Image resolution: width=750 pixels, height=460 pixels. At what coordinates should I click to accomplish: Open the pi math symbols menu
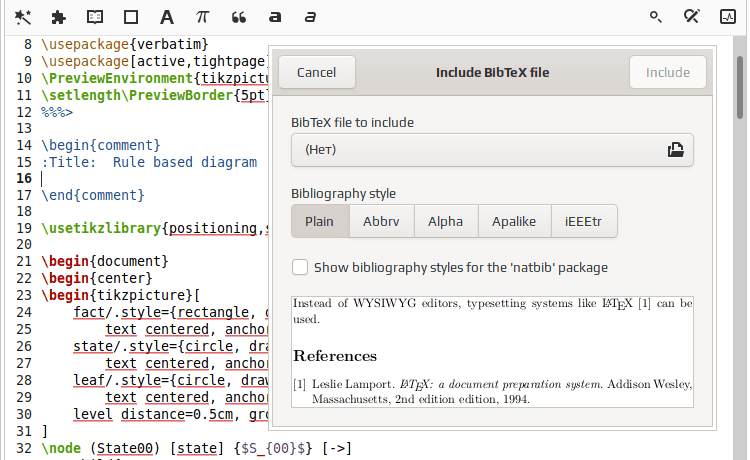coord(202,17)
